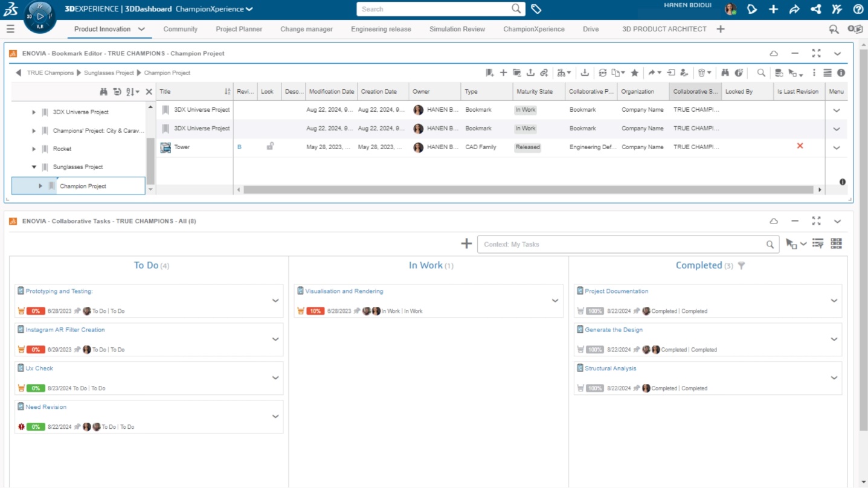Expand the 3DX Universe Project tree node

pos(34,112)
